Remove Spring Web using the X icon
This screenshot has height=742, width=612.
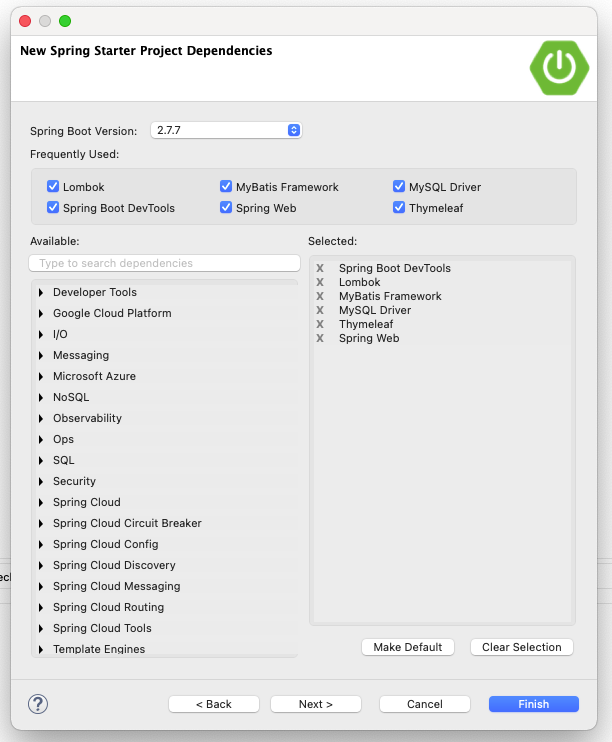tap(320, 338)
